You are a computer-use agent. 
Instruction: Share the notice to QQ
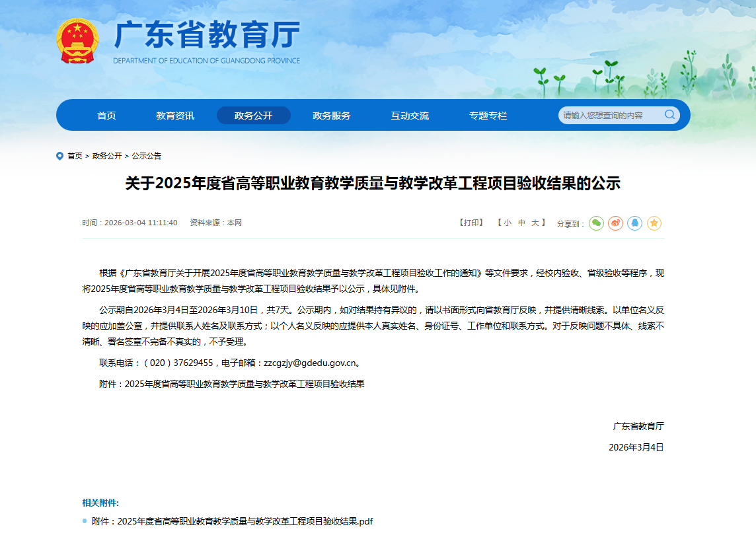(634, 223)
